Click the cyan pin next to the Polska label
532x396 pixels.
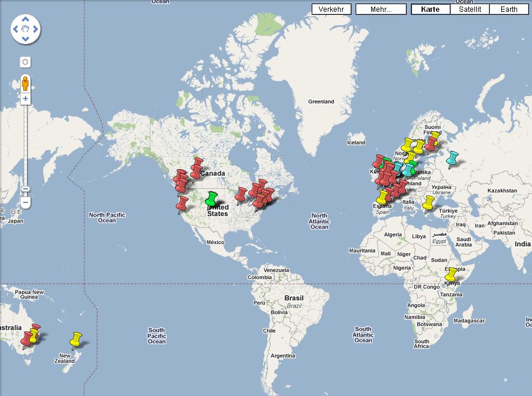407,170
